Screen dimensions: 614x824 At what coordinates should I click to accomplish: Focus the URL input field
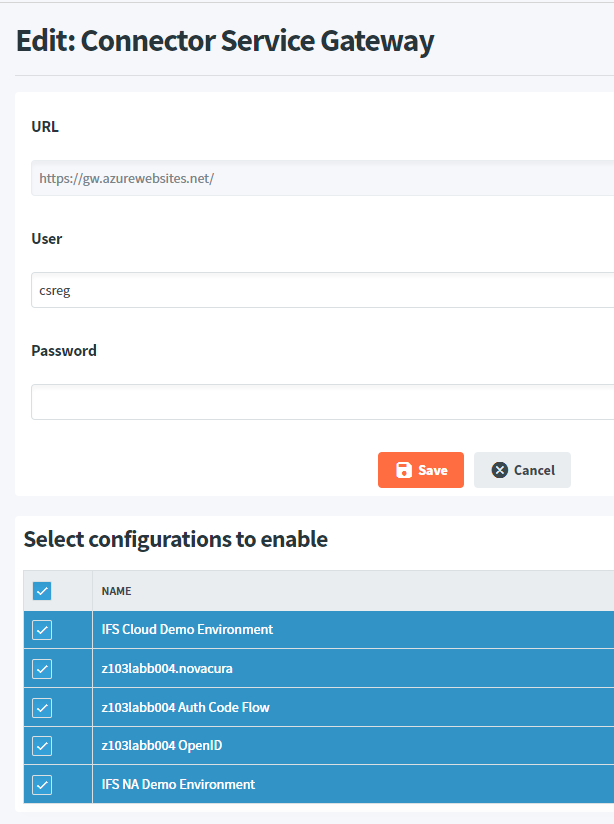tap(320, 179)
